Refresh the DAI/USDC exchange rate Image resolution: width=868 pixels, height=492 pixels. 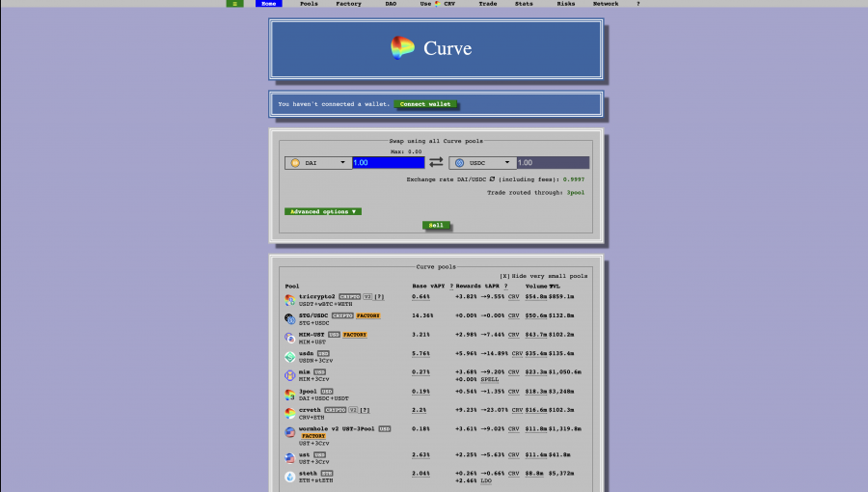492,178
